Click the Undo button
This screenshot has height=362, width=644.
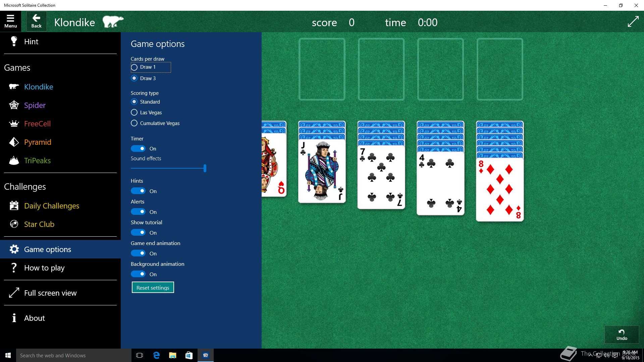click(622, 334)
